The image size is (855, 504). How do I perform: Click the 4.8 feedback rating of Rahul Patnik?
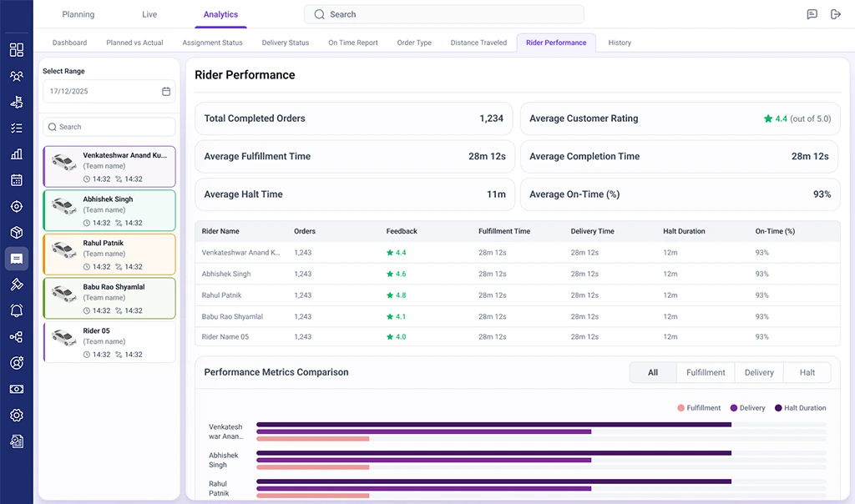click(397, 295)
